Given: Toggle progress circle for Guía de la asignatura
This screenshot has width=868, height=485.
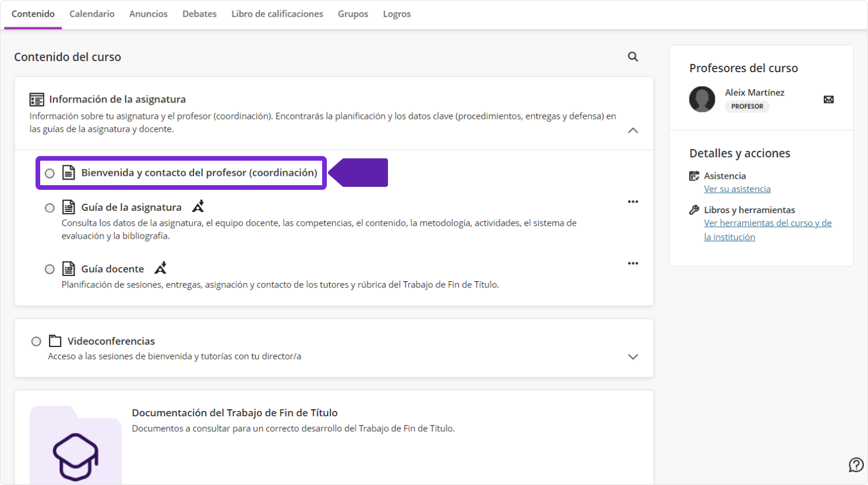Looking at the screenshot, I should coord(50,208).
